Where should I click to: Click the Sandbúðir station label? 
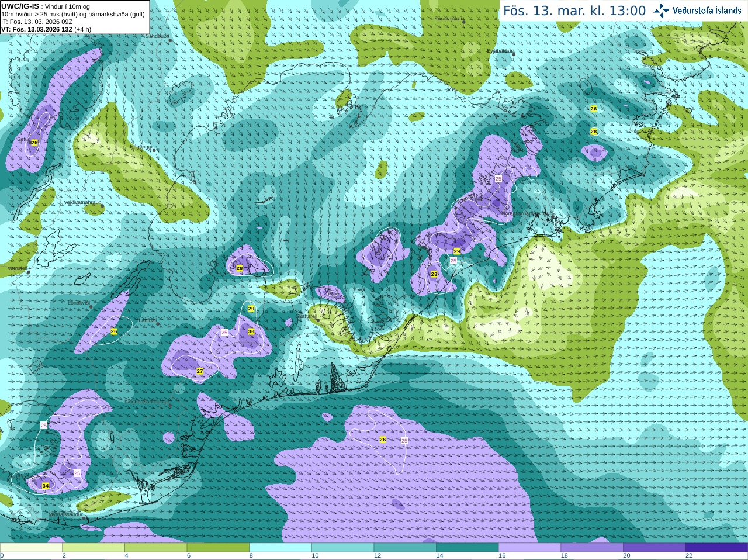(157, 36)
